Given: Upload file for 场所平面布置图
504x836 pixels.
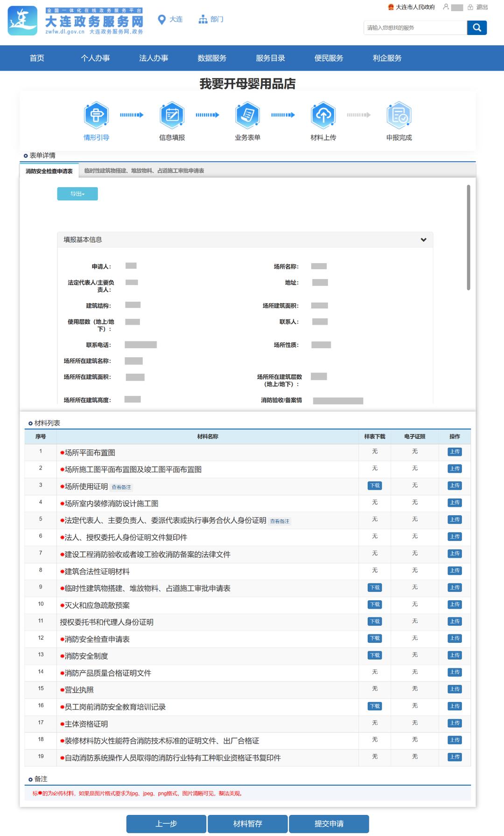Looking at the screenshot, I should [x=455, y=452].
